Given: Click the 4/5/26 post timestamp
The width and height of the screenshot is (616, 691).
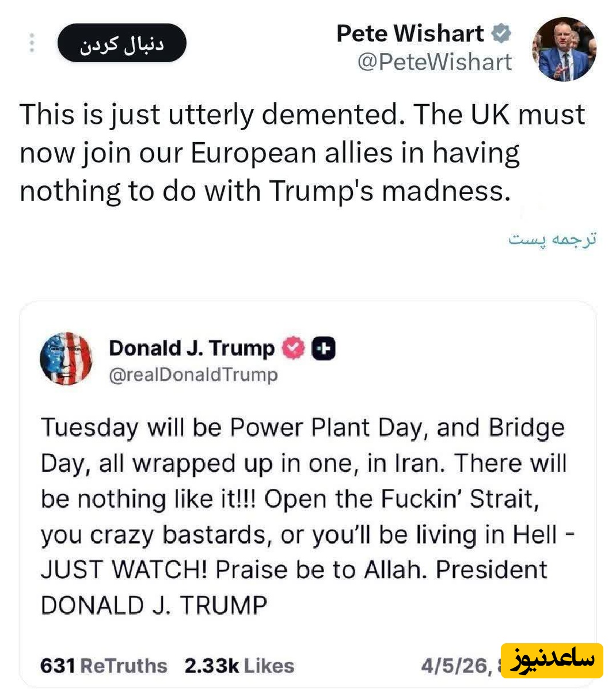Looking at the screenshot, I should (455, 666).
